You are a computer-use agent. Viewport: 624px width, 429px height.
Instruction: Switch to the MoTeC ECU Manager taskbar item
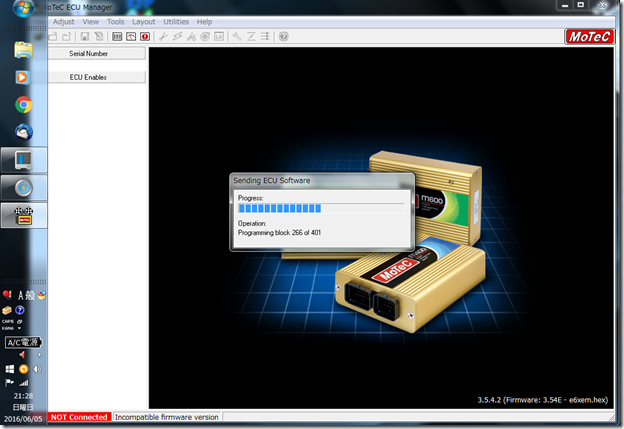(23, 215)
